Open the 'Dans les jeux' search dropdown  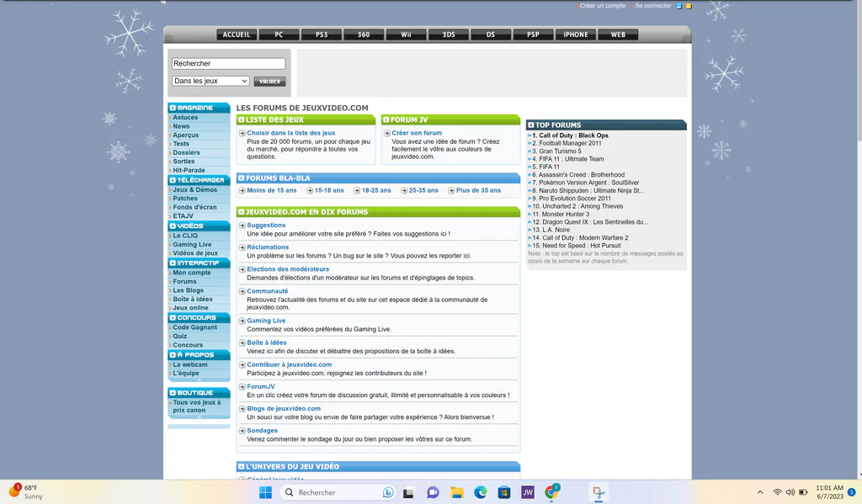(x=210, y=81)
